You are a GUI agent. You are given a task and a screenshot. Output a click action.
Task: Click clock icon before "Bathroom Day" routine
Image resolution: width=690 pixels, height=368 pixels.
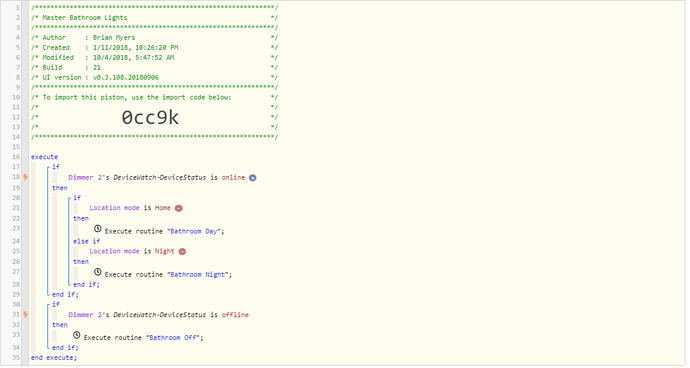[x=98, y=229]
